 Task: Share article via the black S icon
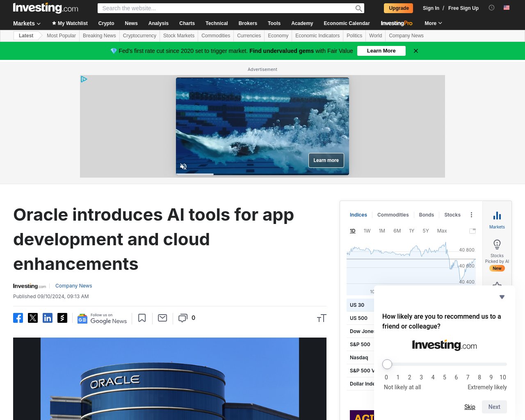[62, 318]
